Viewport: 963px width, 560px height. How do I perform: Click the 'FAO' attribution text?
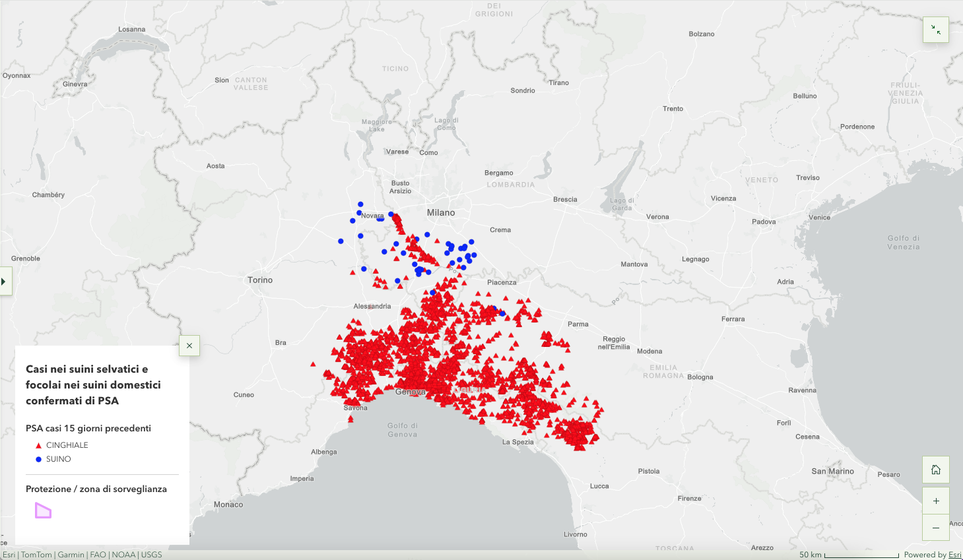pos(98,555)
